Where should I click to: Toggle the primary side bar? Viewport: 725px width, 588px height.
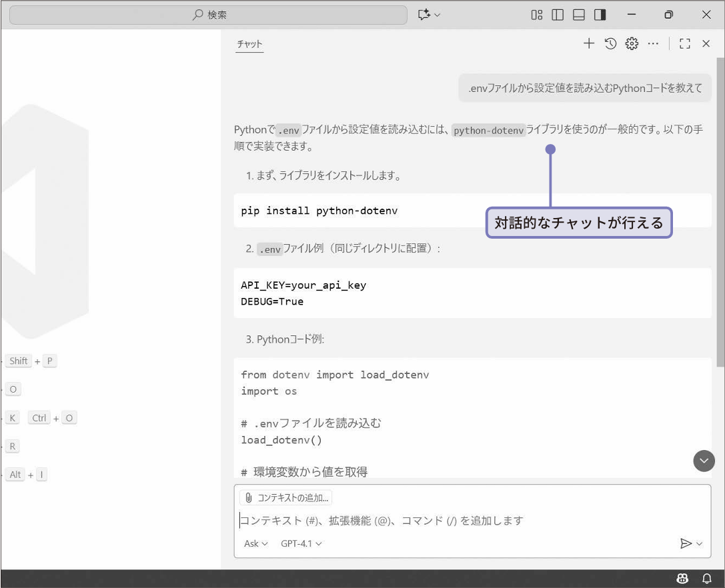pos(558,15)
